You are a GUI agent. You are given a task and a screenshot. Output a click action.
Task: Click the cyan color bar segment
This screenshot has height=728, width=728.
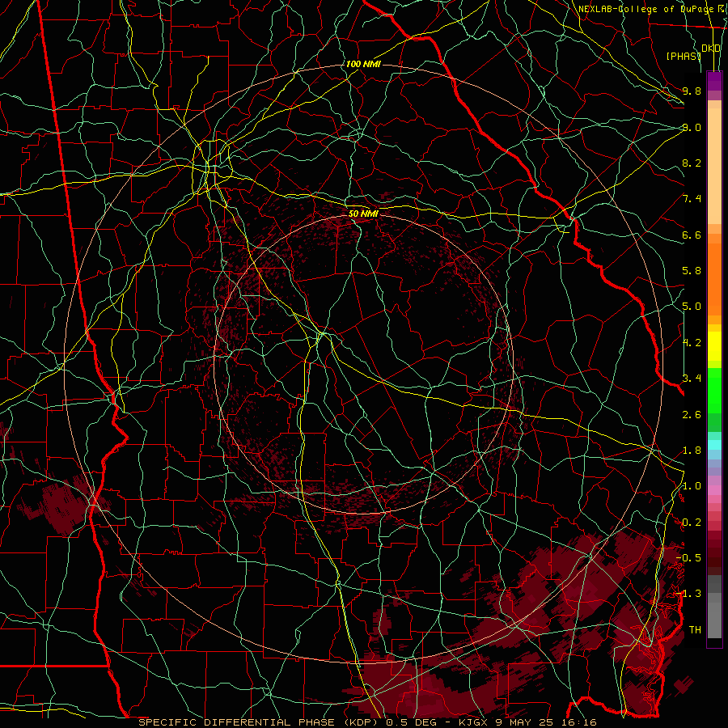coord(714,445)
